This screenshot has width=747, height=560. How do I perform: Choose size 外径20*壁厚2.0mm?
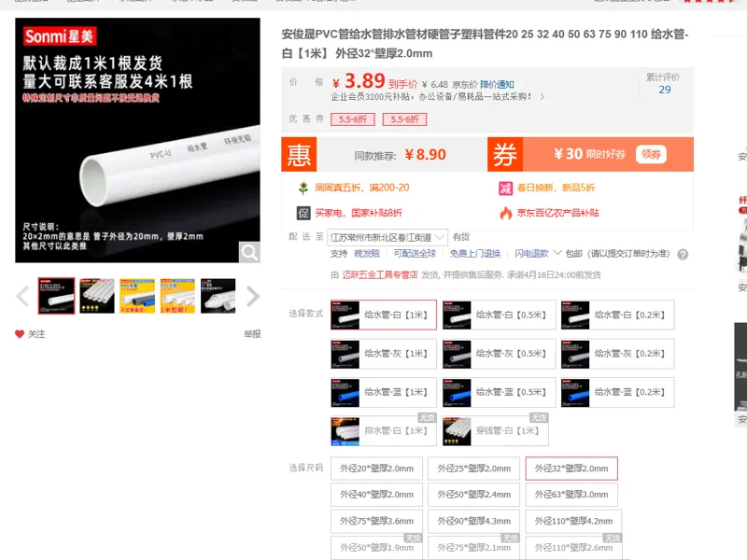coord(377,469)
